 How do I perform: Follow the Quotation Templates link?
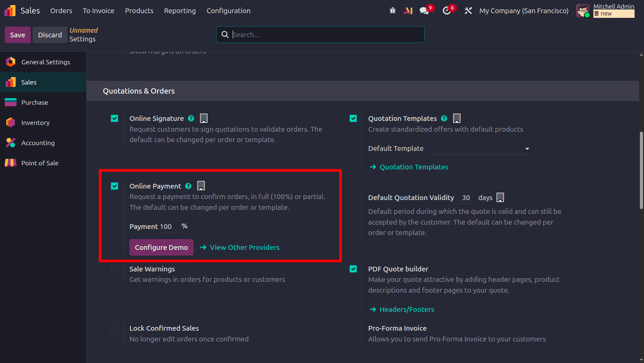[414, 167]
